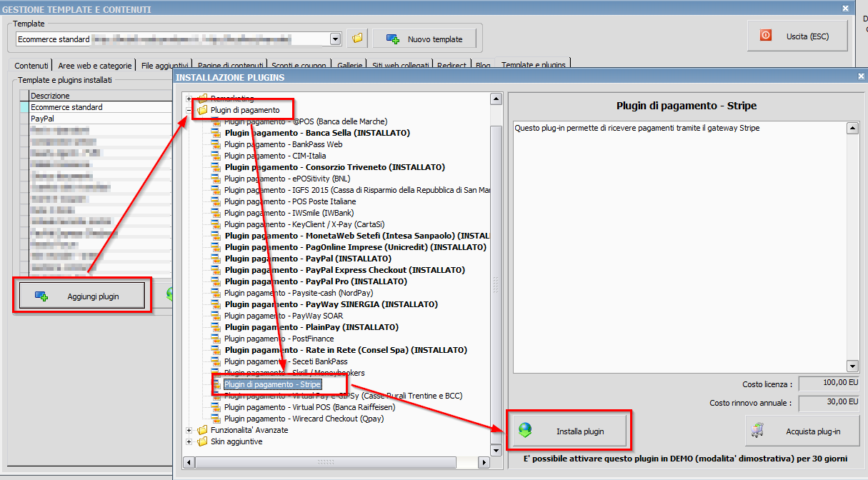Image resolution: width=868 pixels, height=480 pixels.
Task: Click the icon beside ePOSitivity (BNL) plugin
Action: [216, 179]
